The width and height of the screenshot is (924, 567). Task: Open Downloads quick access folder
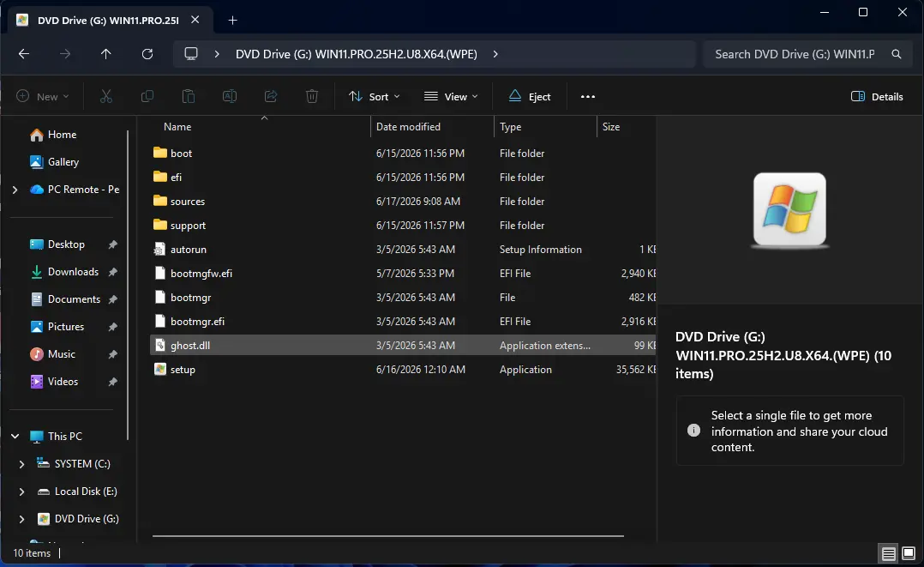coord(73,271)
